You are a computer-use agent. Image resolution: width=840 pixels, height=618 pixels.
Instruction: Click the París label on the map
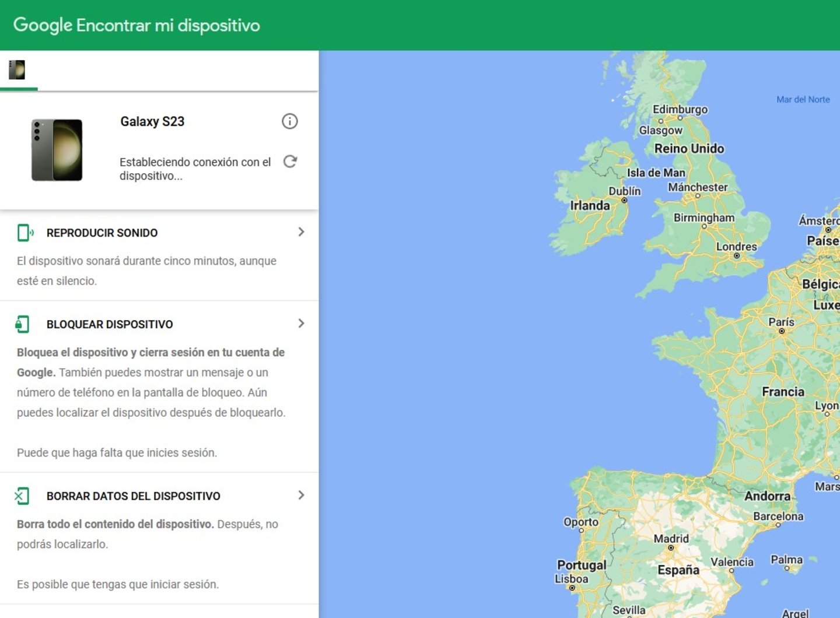coord(781,322)
